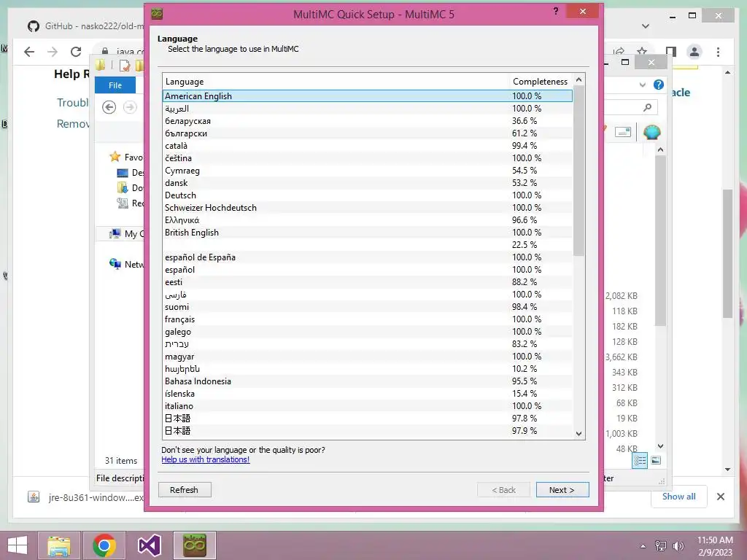Select български language row

tap(368, 133)
